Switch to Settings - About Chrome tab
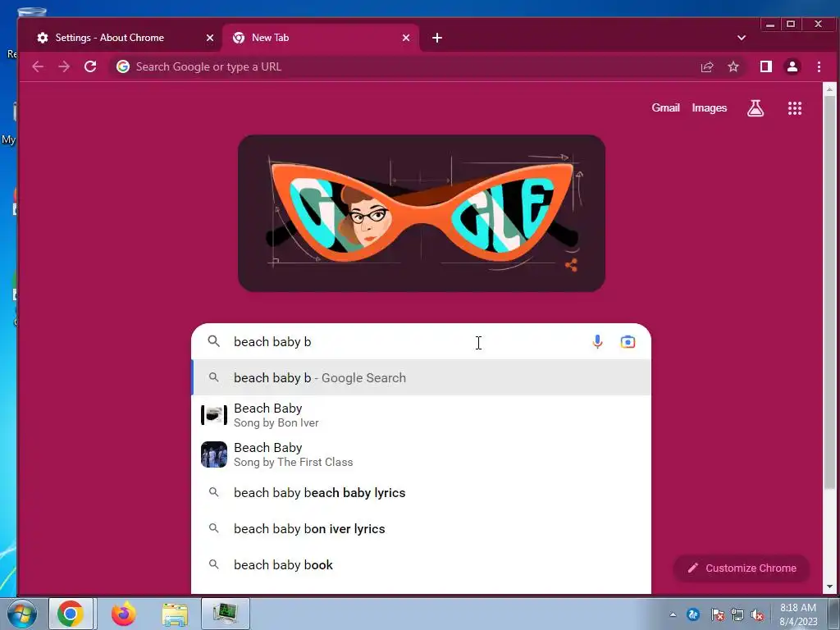840x630 pixels. pyautogui.click(x=110, y=38)
